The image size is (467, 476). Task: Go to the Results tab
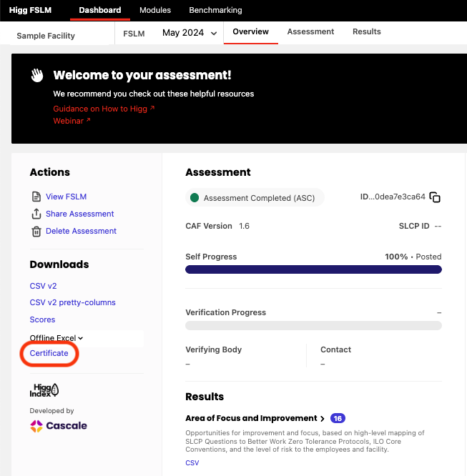(366, 31)
